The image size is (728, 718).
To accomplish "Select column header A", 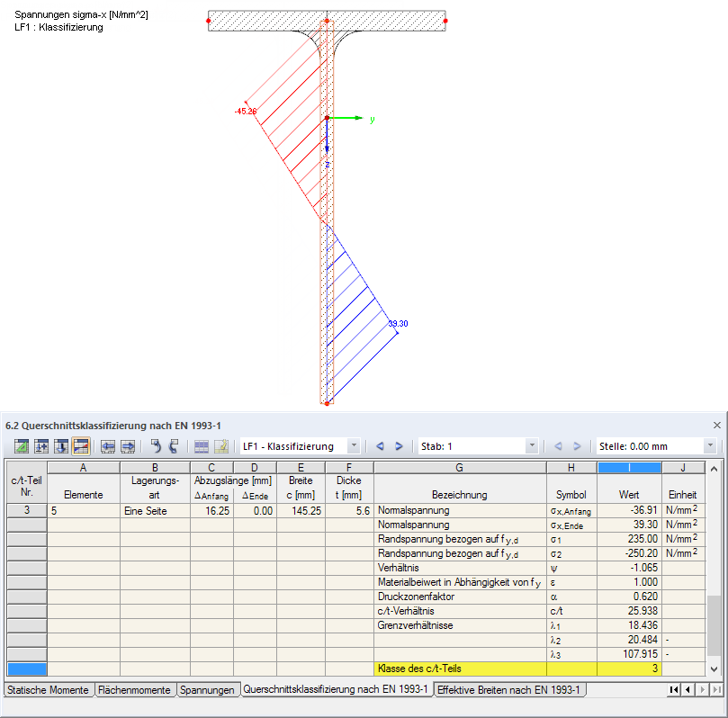I will tap(83, 467).
